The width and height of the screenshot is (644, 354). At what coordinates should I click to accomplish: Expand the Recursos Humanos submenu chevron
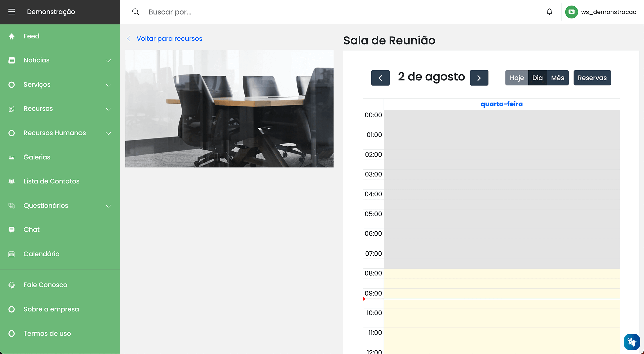coord(108,133)
